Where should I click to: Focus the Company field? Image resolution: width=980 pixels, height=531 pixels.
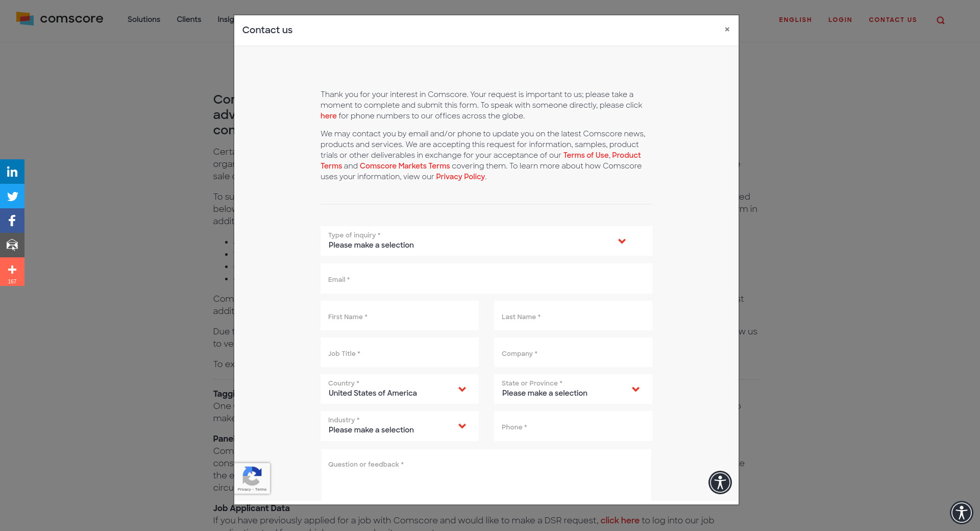click(x=573, y=352)
